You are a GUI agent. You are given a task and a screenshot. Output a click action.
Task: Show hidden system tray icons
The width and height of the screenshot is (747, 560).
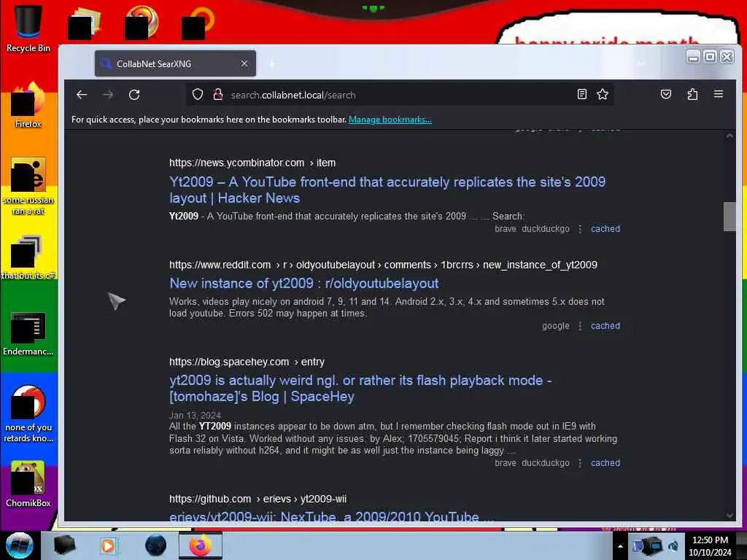[x=620, y=546]
